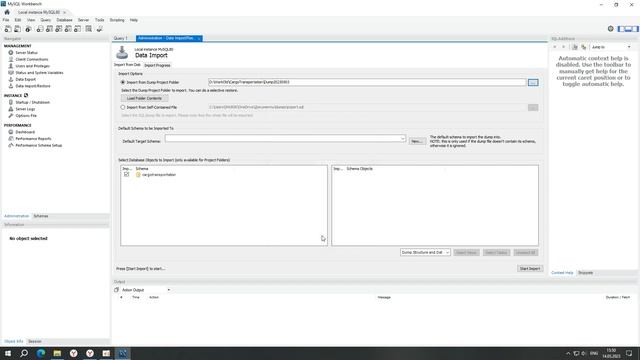Screen dimensions: 640x360
Task: Click the create new stored procedure icon
Action: tap(68, 29)
